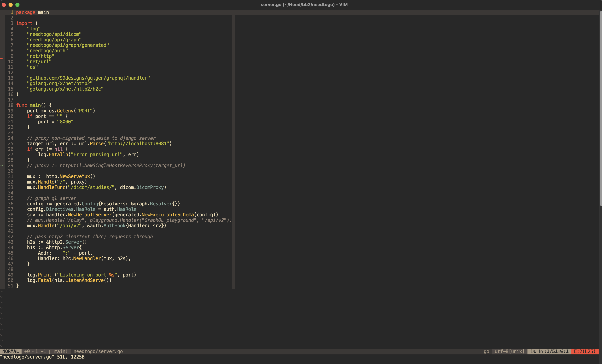The width and height of the screenshot is (602, 364).
Task: Click the 'package' keyword on line 1
Action: pos(26,12)
